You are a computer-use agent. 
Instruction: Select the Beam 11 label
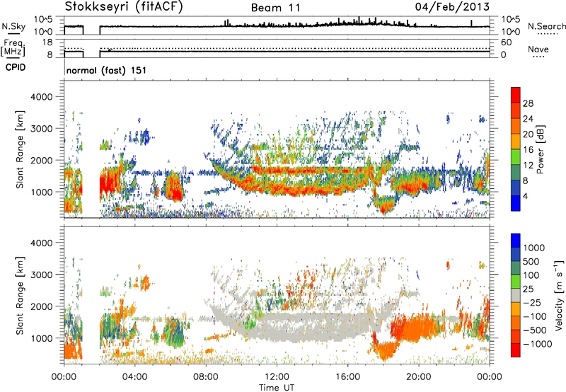click(x=275, y=8)
